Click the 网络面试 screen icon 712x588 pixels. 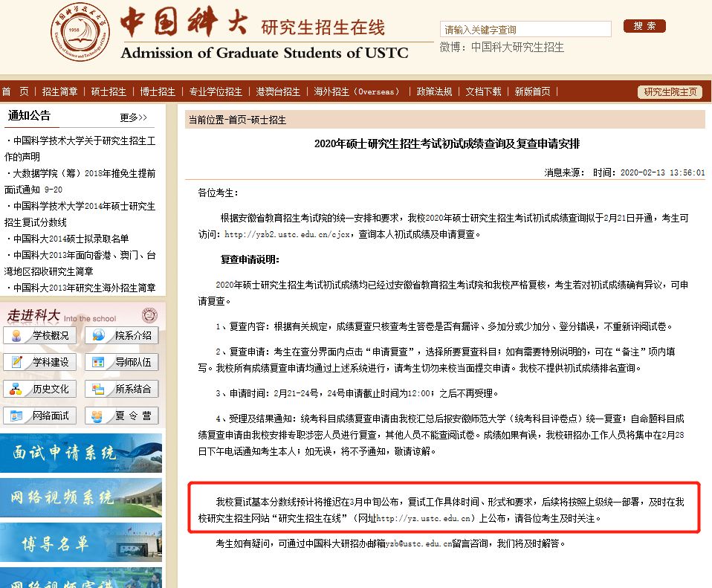(16, 416)
